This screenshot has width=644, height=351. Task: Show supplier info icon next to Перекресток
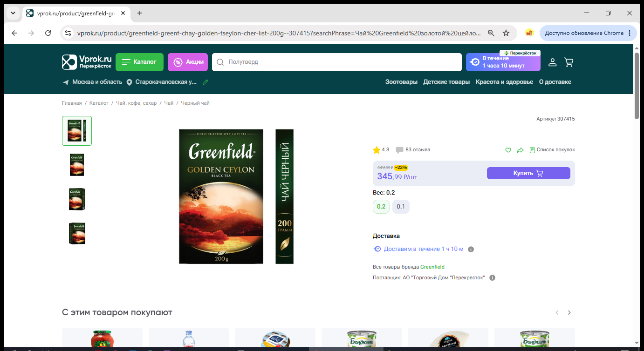tap(493, 278)
